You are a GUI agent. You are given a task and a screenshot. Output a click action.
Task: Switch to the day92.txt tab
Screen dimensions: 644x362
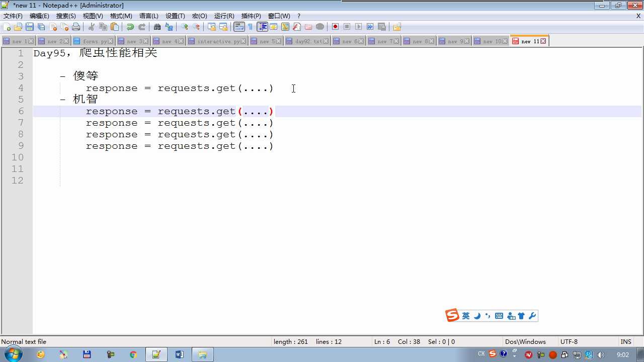point(308,41)
